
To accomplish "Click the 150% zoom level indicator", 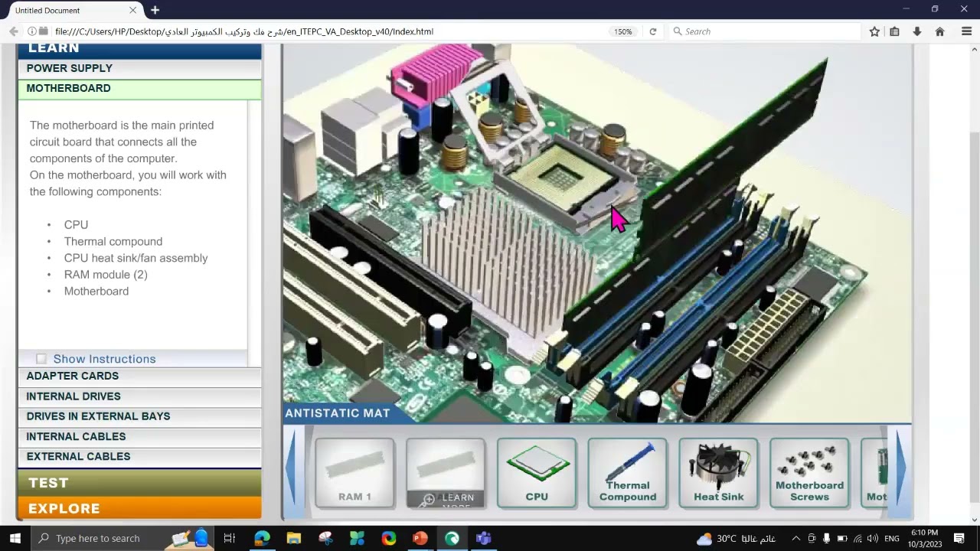I will pos(622,31).
